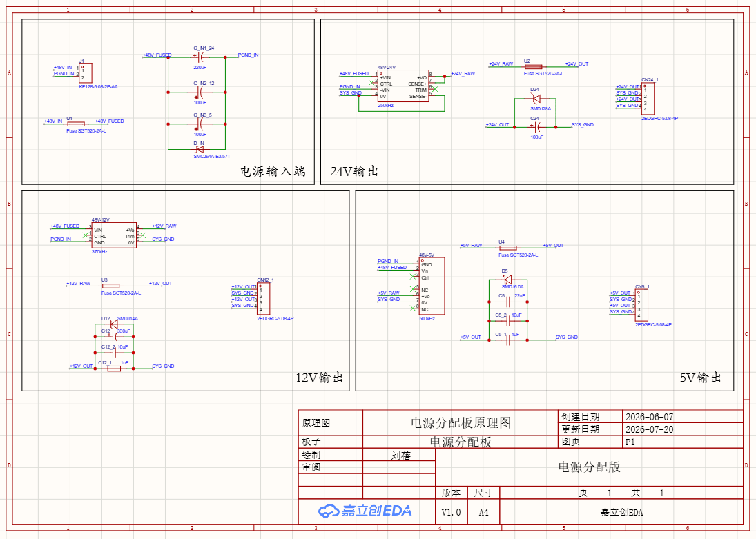756x539 pixels.
Task: Click the +12V_OUT label right of fuse U3
Action: click(161, 284)
